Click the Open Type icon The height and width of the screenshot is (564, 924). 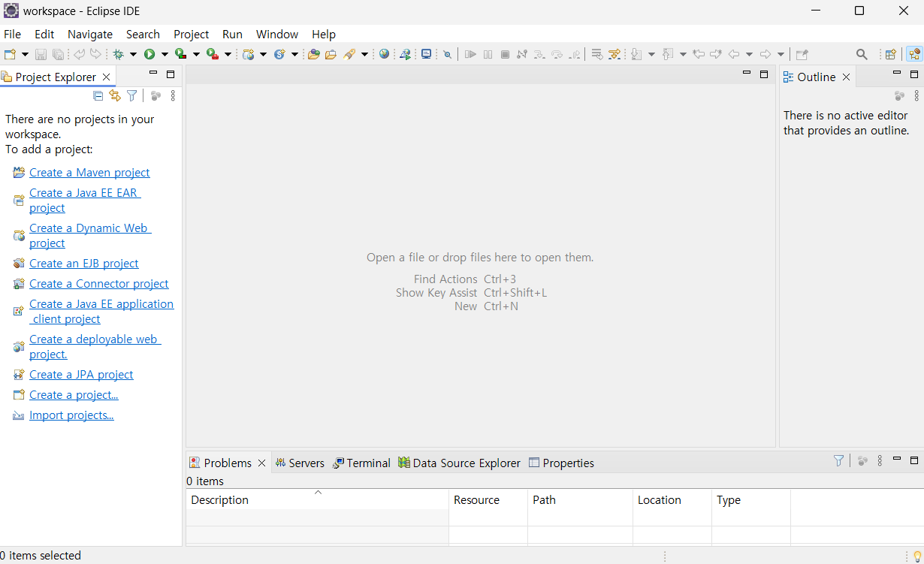pyautogui.click(x=313, y=54)
